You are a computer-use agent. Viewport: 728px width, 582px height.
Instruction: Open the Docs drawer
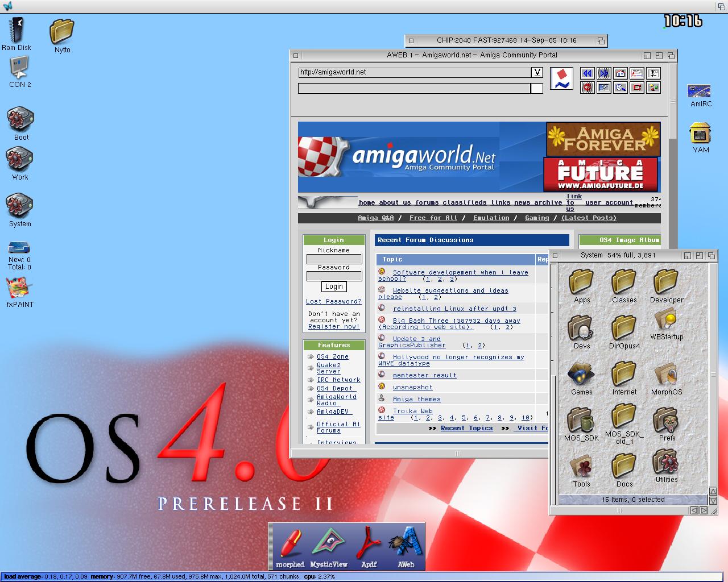coord(624,470)
